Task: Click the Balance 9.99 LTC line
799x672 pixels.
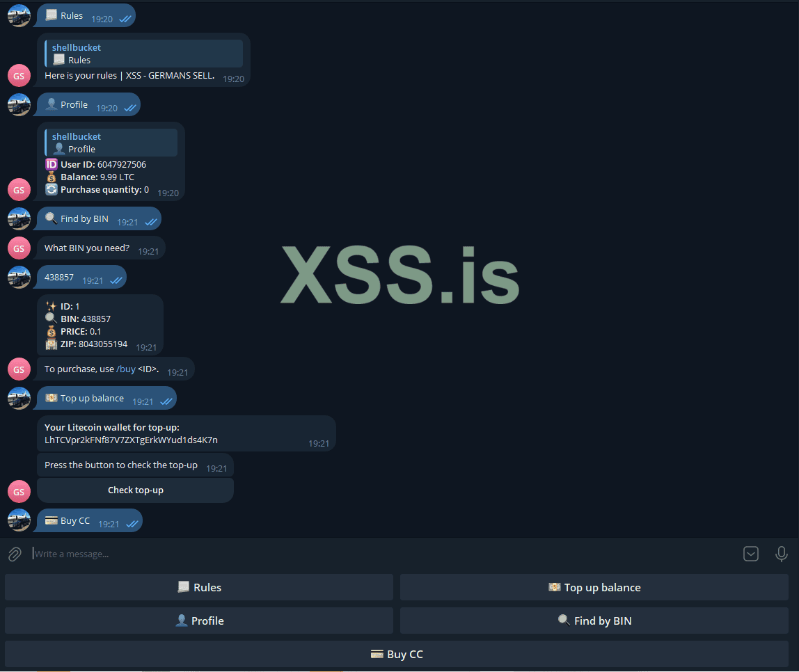Action: [x=90, y=177]
